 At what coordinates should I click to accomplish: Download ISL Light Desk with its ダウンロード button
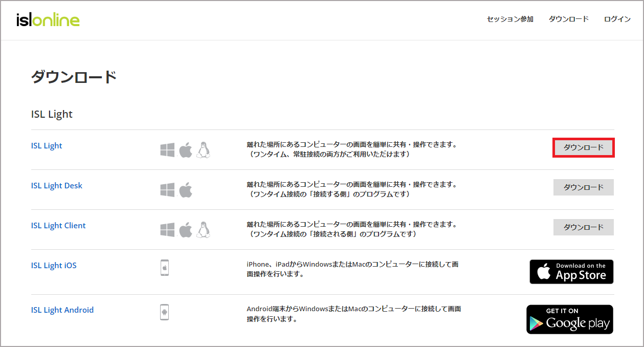click(x=584, y=187)
